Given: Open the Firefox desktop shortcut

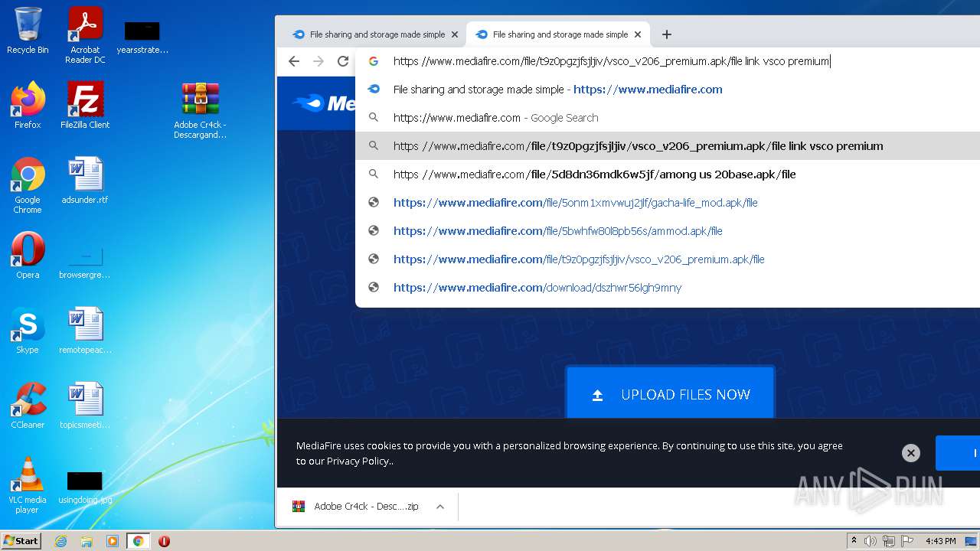Looking at the screenshot, I should pyautogui.click(x=28, y=105).
